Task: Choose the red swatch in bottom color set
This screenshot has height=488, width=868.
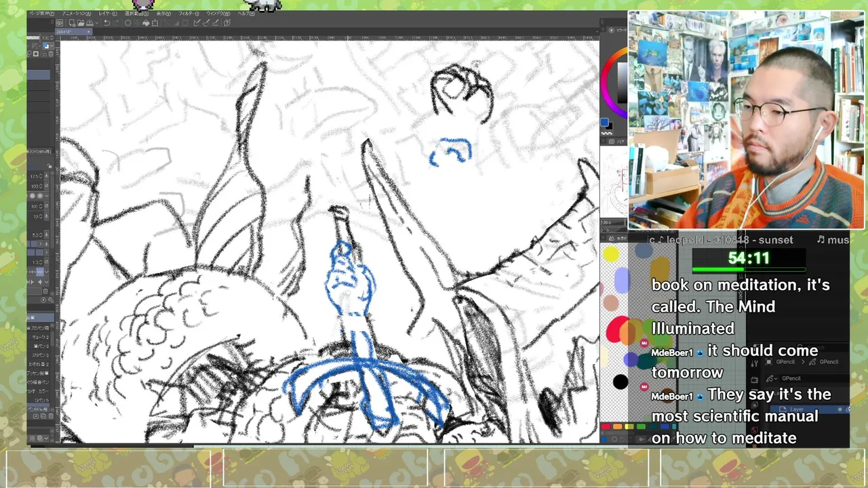Action: (605, 426)
